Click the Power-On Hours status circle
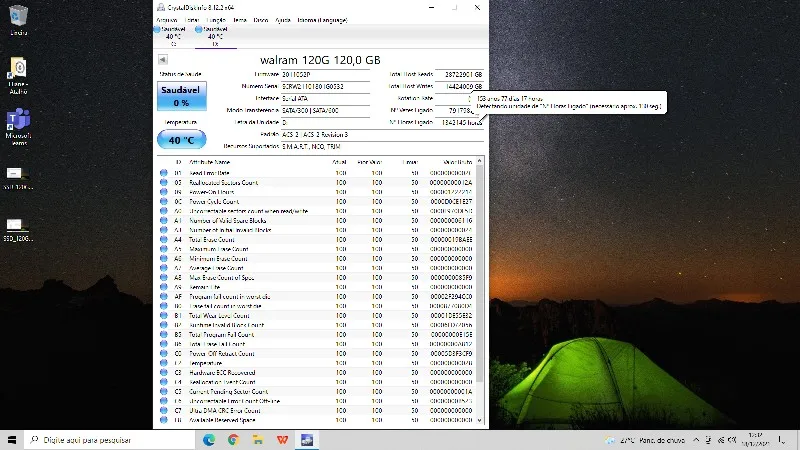The width and height of the screenshot is (800, 450). click(164, 192)
